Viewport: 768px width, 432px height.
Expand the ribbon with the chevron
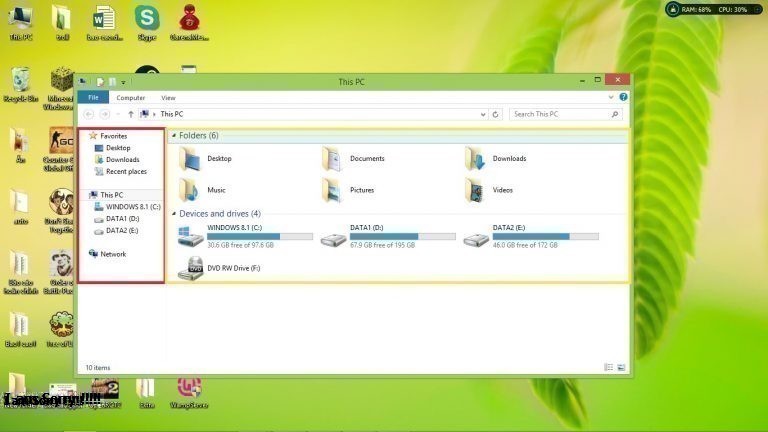point(611,97)
